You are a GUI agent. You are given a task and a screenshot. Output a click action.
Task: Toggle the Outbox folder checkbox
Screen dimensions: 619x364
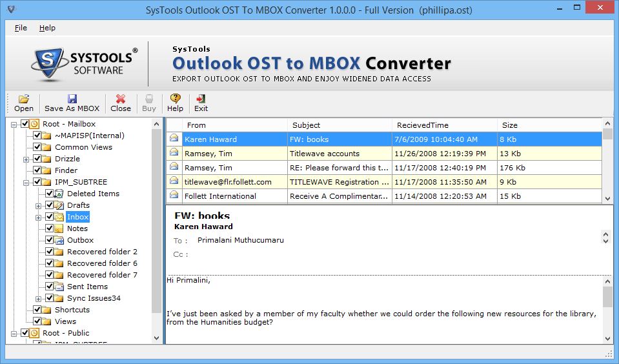click(49, 240)
